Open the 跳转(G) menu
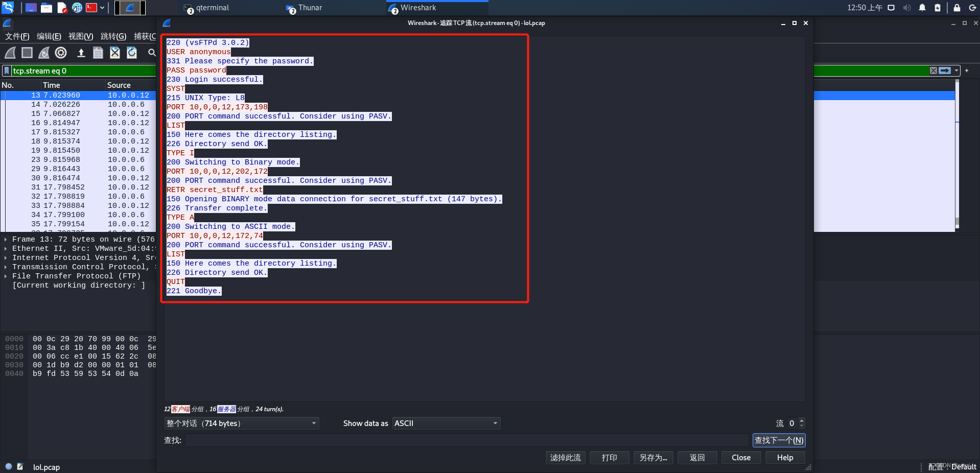This screenshot has height=473, width=980. 113,36
